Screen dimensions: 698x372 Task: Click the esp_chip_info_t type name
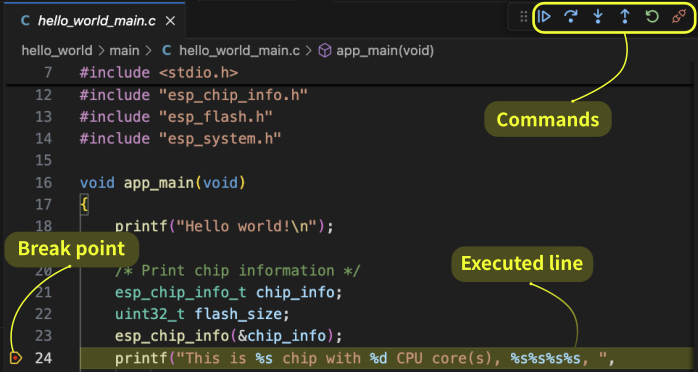181,292
